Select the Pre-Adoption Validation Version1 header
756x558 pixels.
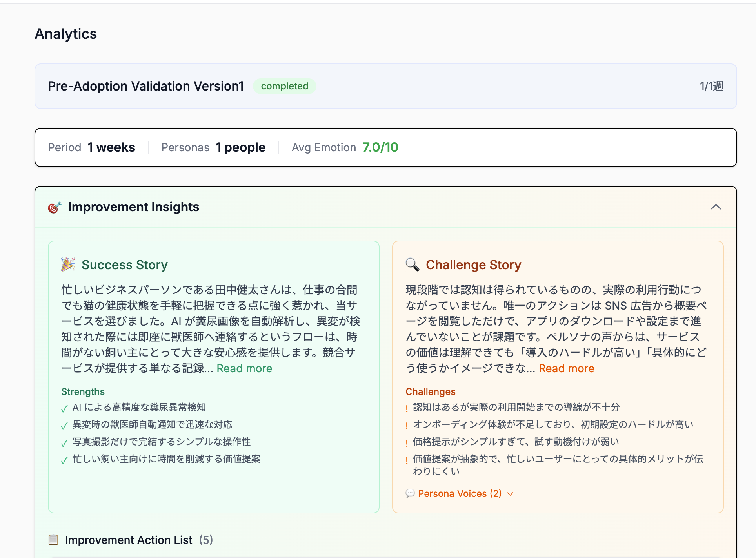[146, 86]
